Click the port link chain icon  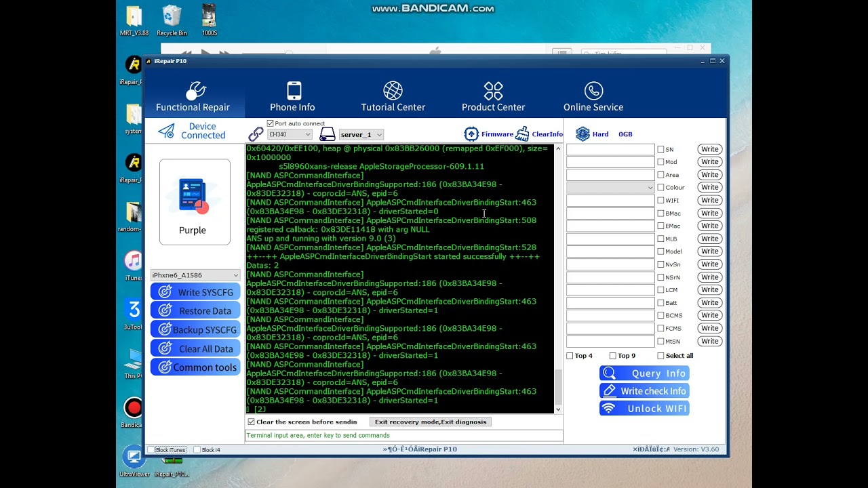tap(256, 134)
